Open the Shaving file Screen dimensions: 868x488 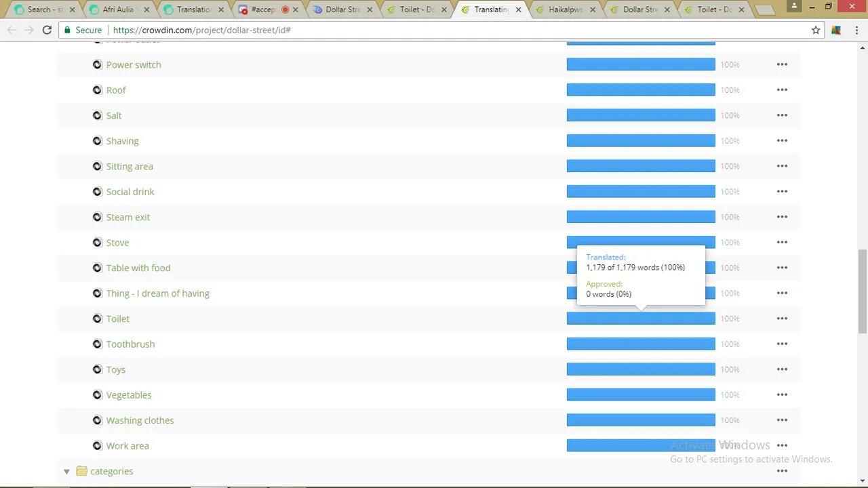point(122,141)
